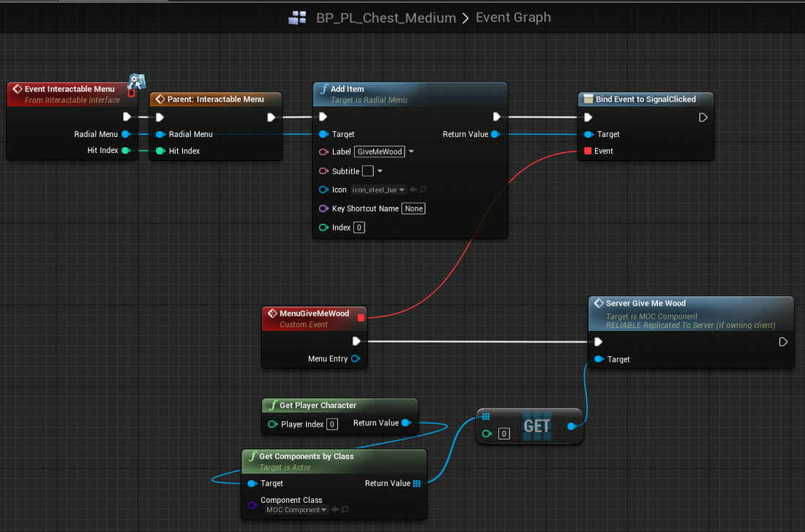Select the MenuGiveMeWood custom event header
The width and height of the screenshot is (805, 532).
click(314, 318)
